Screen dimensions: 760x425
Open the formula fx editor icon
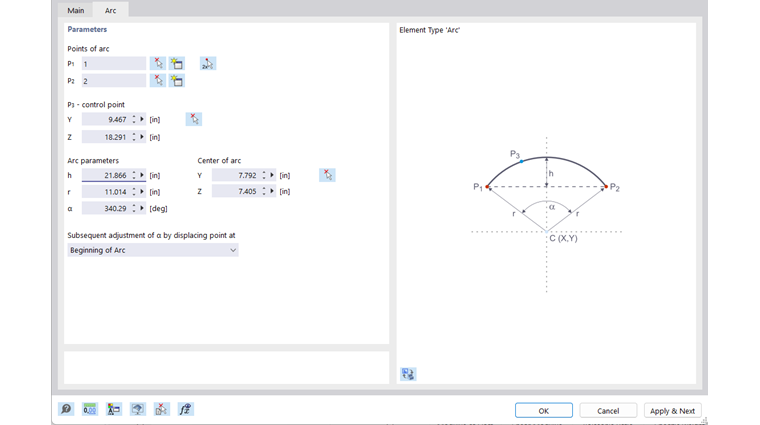coord(185,409)
